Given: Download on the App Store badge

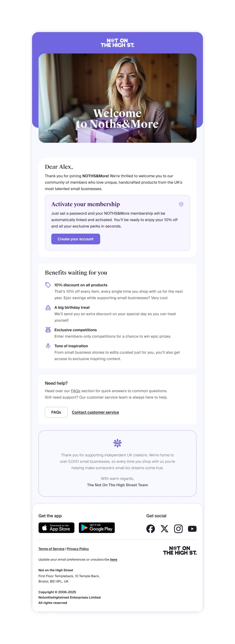Looking at the screenshot, I should [x=56, y=528].
